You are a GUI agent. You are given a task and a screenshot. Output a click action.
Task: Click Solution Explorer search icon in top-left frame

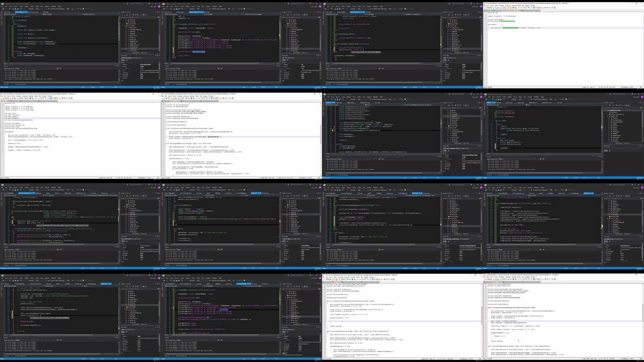tap(157, 17)
